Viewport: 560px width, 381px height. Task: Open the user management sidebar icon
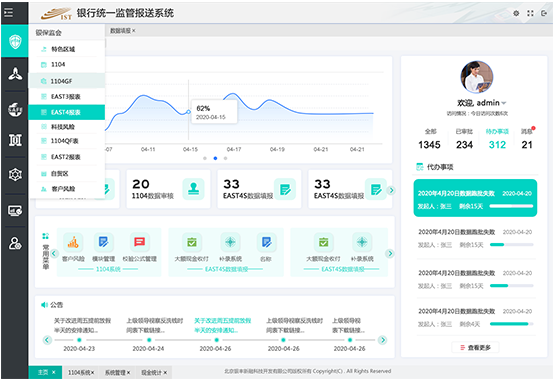tap(15, 243)
